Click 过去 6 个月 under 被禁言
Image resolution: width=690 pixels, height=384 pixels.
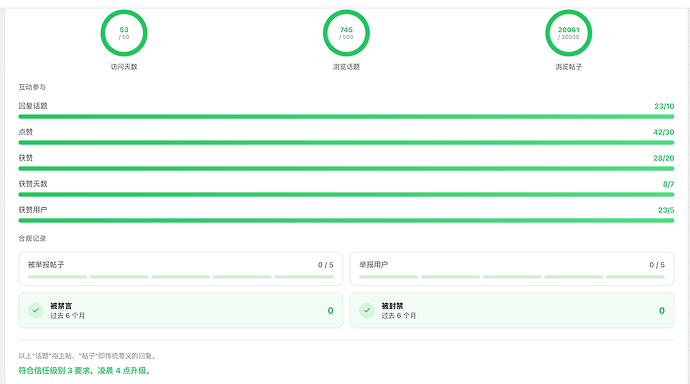pos(67,315)
